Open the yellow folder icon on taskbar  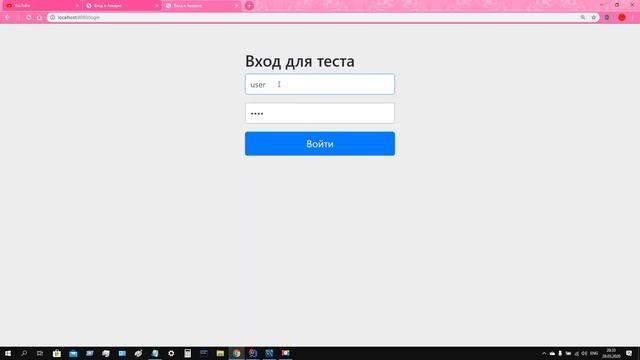point(220,353)
